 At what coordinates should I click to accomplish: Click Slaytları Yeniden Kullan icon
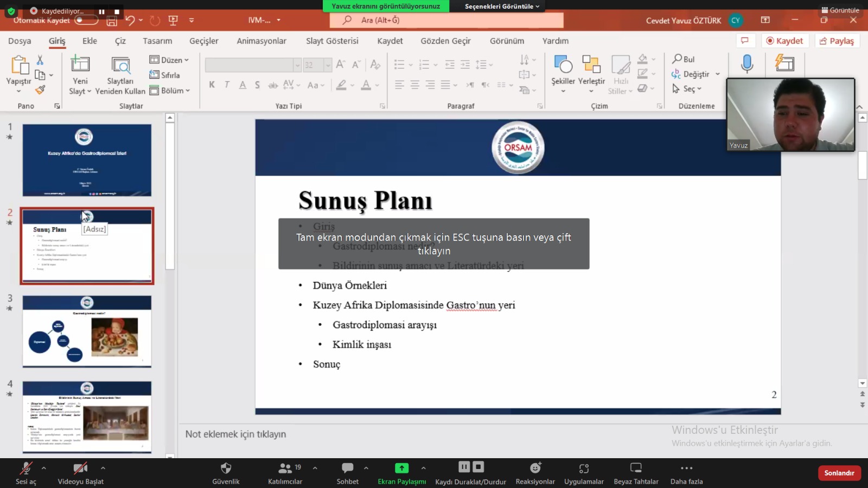[x=120, y=65]
